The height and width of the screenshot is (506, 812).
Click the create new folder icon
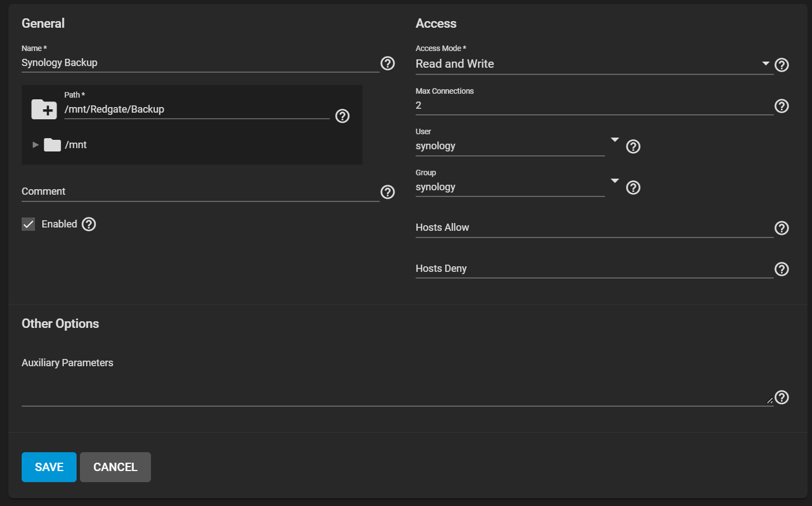click(x=44, y=109)
